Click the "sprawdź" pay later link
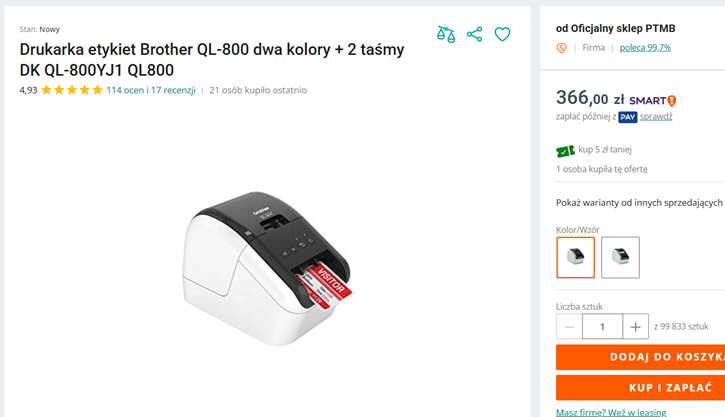The image size is (725, 417). (x=656, y=117)
